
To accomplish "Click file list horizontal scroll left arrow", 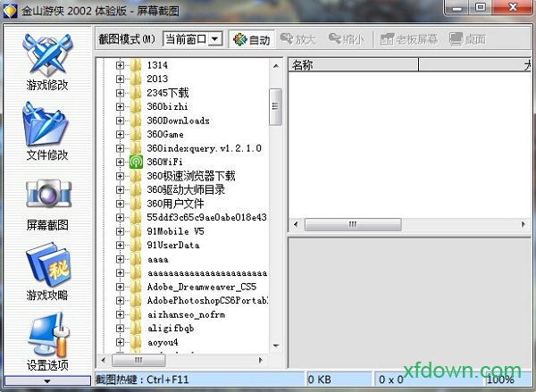I will [x=296, y=224].
